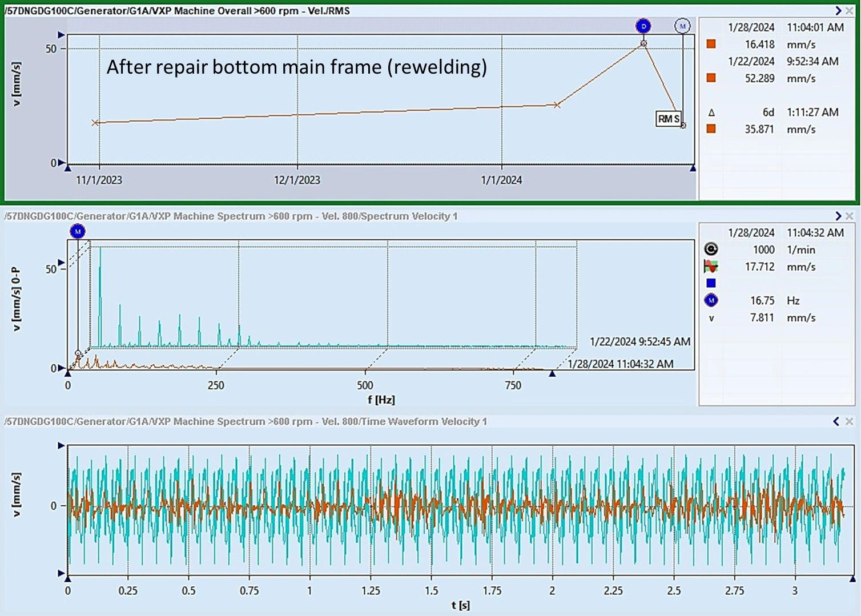Click the right time-axis triangle of waveform plot
861x616 pixels.
coord(852,579)
